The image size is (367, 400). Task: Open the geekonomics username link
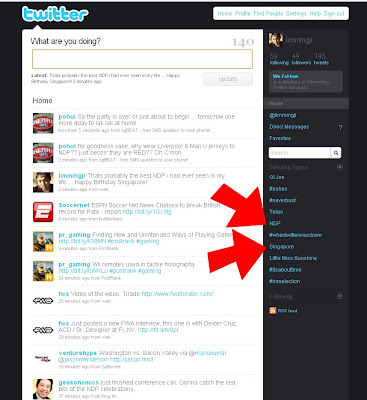79,382
